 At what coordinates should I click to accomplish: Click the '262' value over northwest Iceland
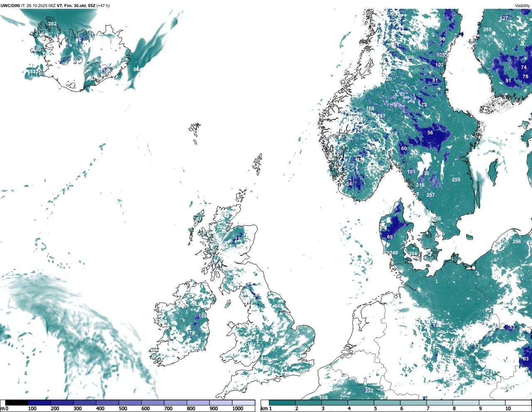coord(52,24)
